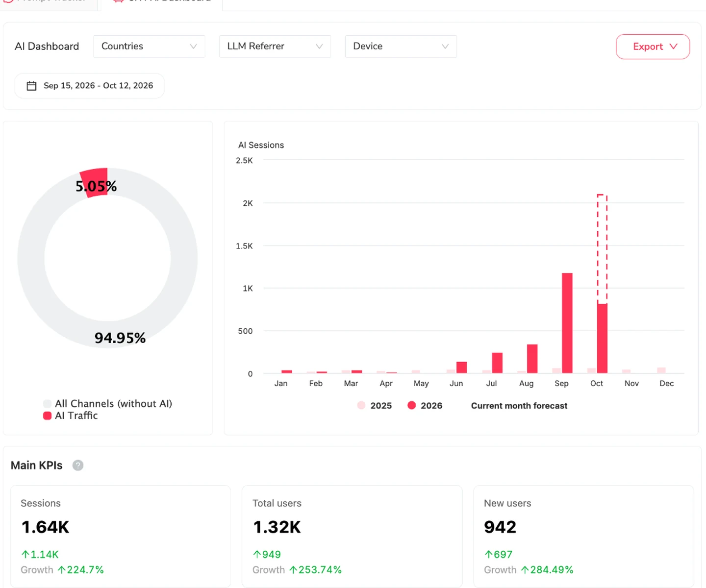
Task: Click the Sessions value 1.64K
Action: (x=45, y=527)
